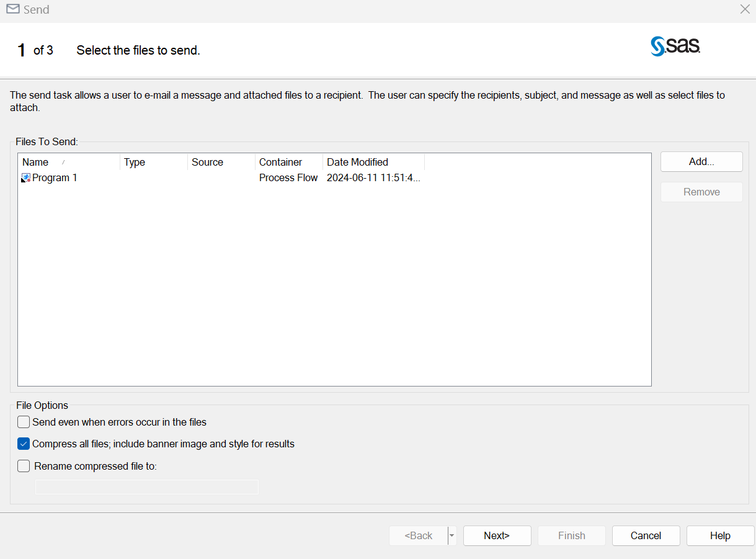756x559 pixels.
Task: Click the Program 1 file icon
Action: [25, 178]
